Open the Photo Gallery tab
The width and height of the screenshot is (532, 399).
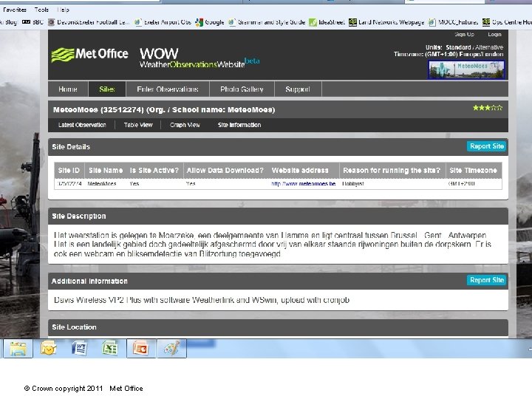(x=242, y=89)
